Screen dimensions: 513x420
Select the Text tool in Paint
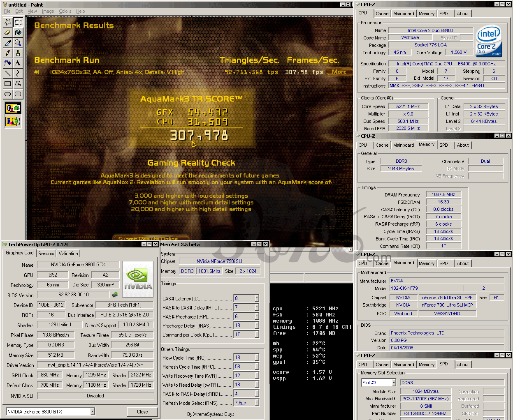[18, 63]
